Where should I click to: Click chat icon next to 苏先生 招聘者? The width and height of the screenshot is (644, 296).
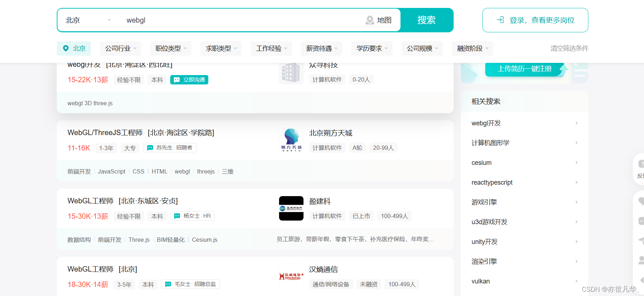point(150,148)
